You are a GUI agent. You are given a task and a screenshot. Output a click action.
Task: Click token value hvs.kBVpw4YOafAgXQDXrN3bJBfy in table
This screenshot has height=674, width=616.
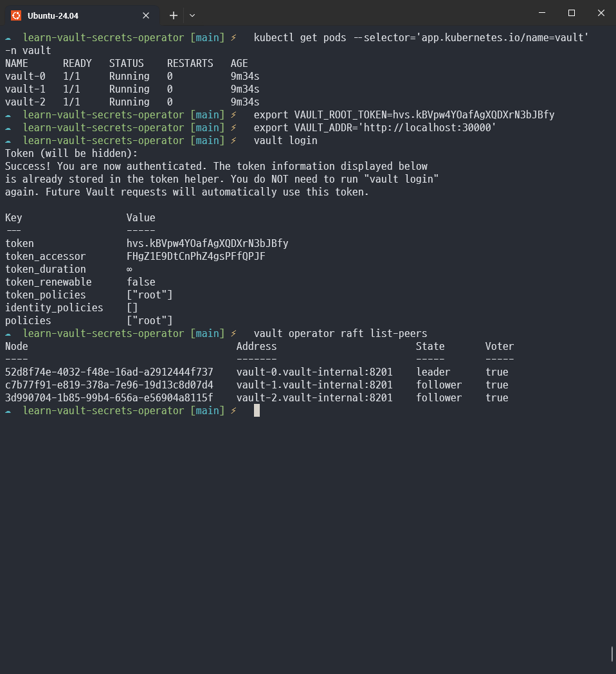coord(207,243)
